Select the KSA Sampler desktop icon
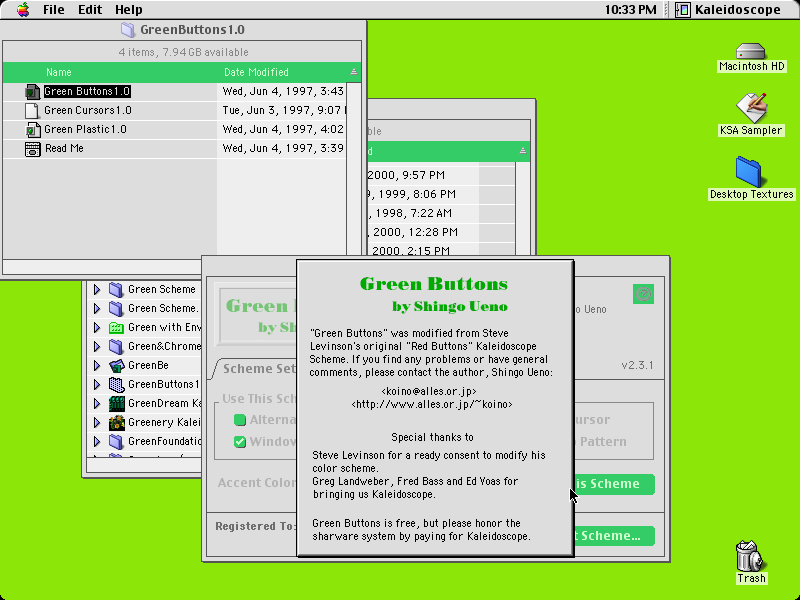 pyautogui.click(x=751, y=107)
